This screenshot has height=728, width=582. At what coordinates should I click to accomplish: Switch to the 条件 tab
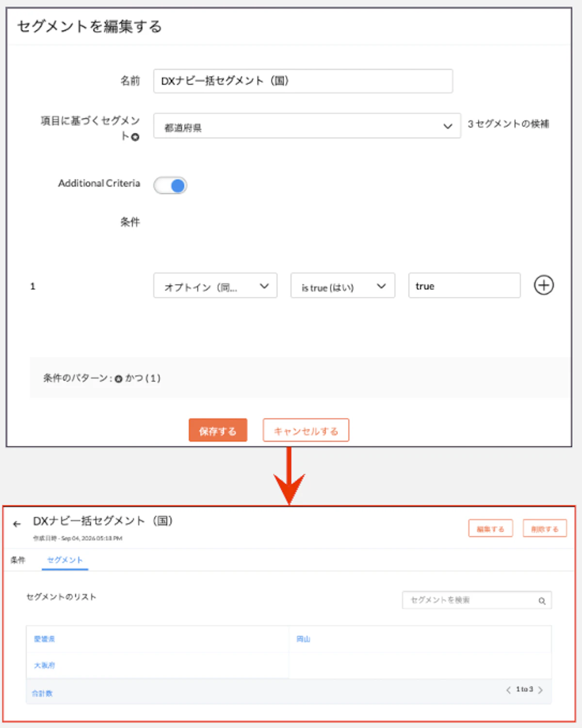coord(18,560)
